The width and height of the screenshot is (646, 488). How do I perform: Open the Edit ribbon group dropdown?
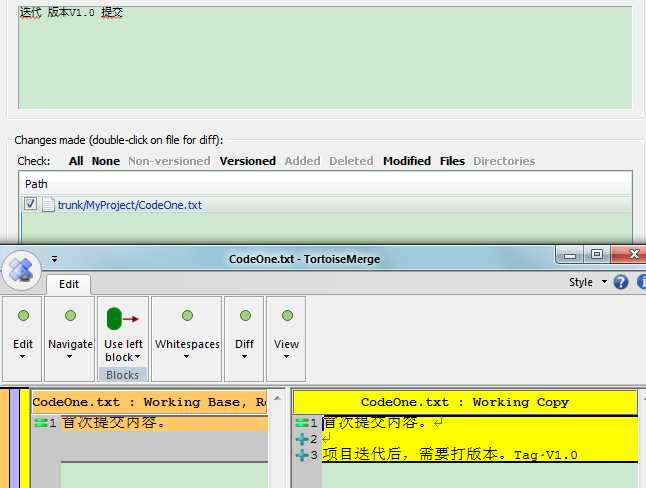[x=23, y=338]
